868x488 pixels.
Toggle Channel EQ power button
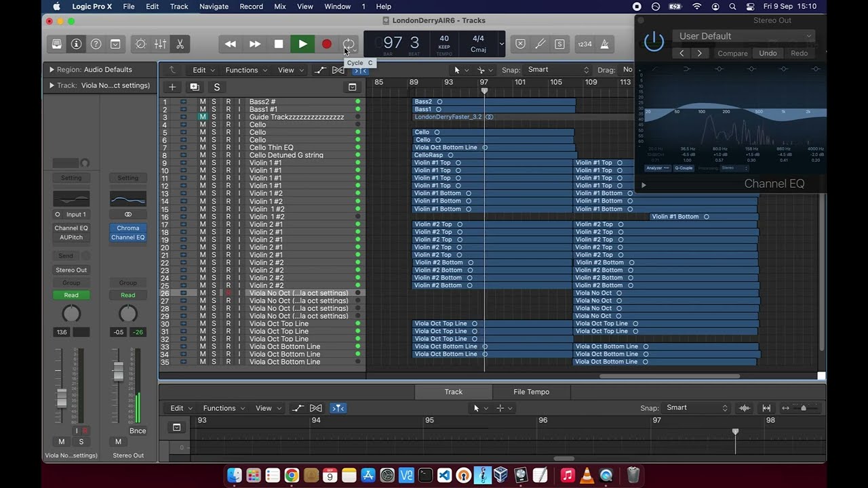[x=654, y=41]
